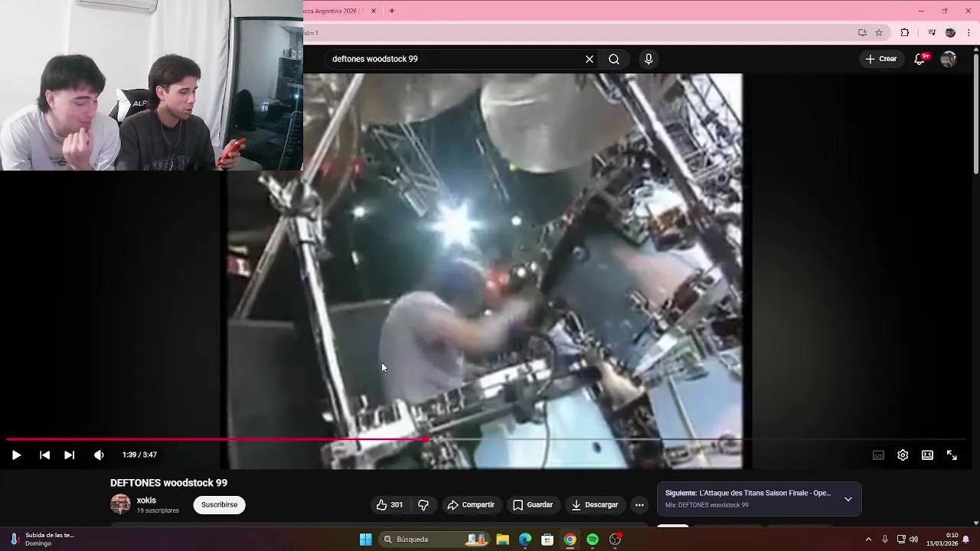This screenshot has width=980, height=551.
Task: Open Microsoft Store from the taskbar
Action: (547, 540)
